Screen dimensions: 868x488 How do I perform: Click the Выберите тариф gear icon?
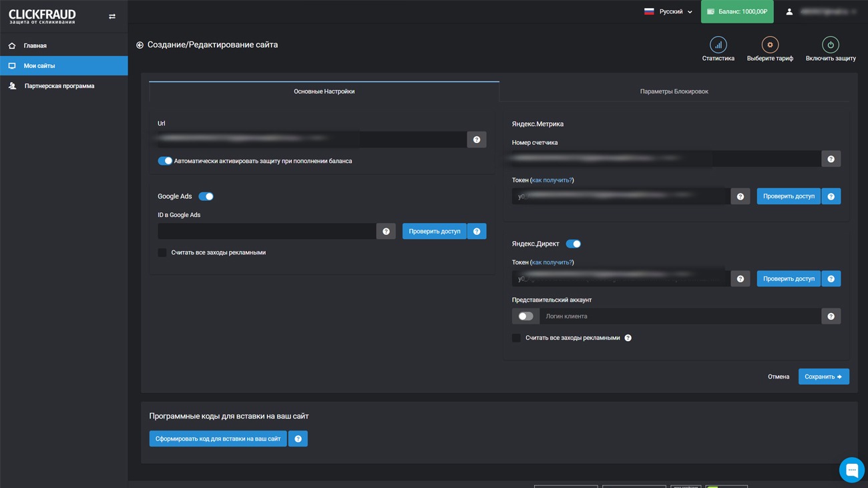(x=770, y=45)
